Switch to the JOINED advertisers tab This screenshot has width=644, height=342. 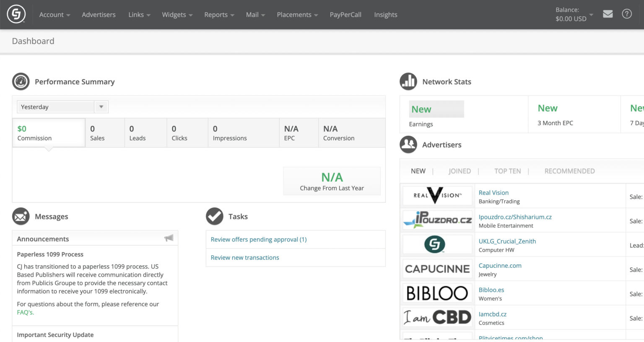click(460, 171)
